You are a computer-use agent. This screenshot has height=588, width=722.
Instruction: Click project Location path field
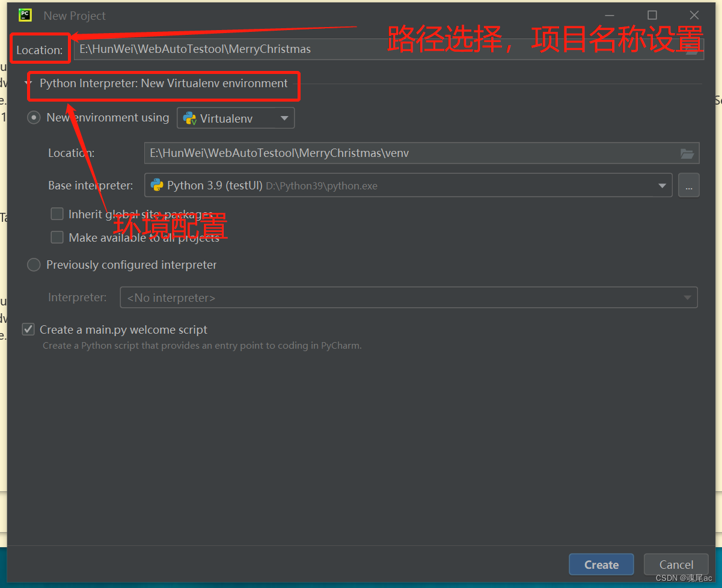388,49
